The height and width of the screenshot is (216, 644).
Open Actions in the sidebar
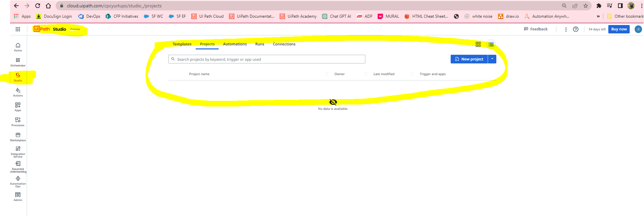[18, 92]
